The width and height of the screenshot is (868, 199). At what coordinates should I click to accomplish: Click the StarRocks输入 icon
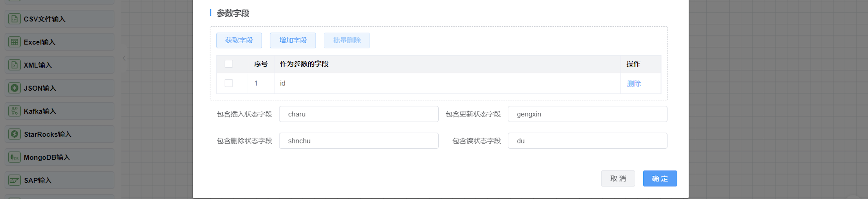click(x=14, y=134)
